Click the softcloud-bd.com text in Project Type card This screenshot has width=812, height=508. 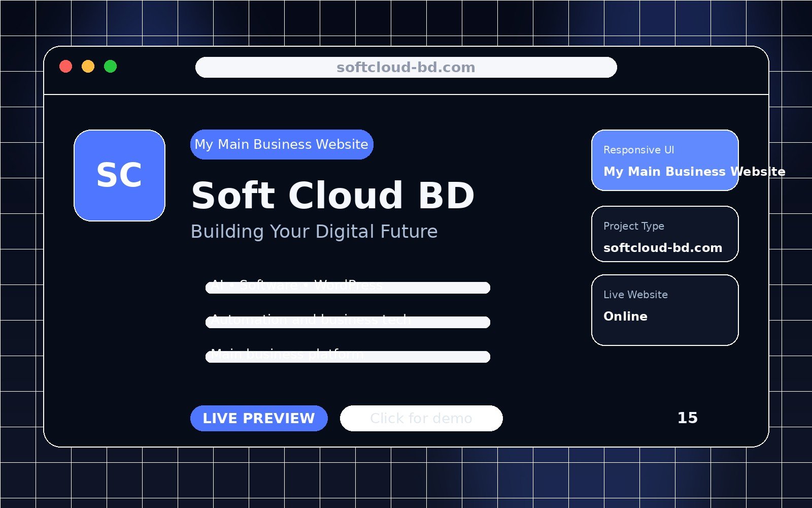[663, 248]
